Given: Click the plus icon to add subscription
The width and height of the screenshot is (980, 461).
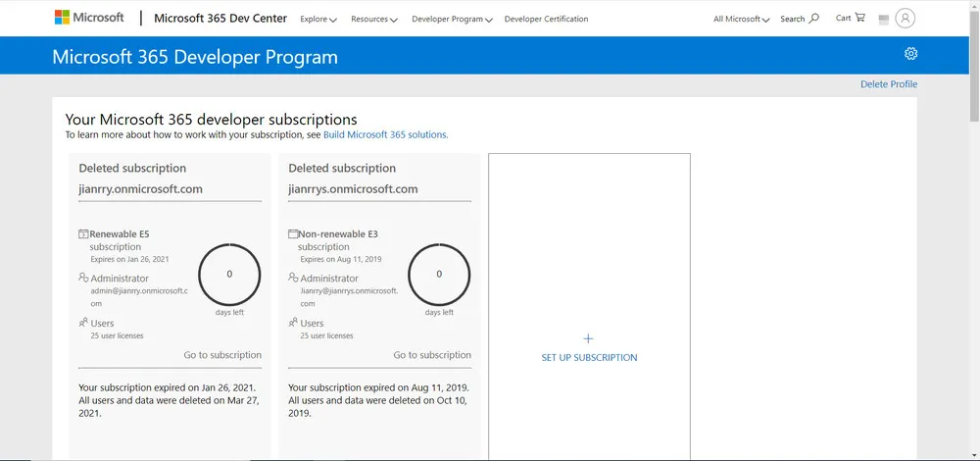Looking at the screenshot, I should click(x=589, y=338).
